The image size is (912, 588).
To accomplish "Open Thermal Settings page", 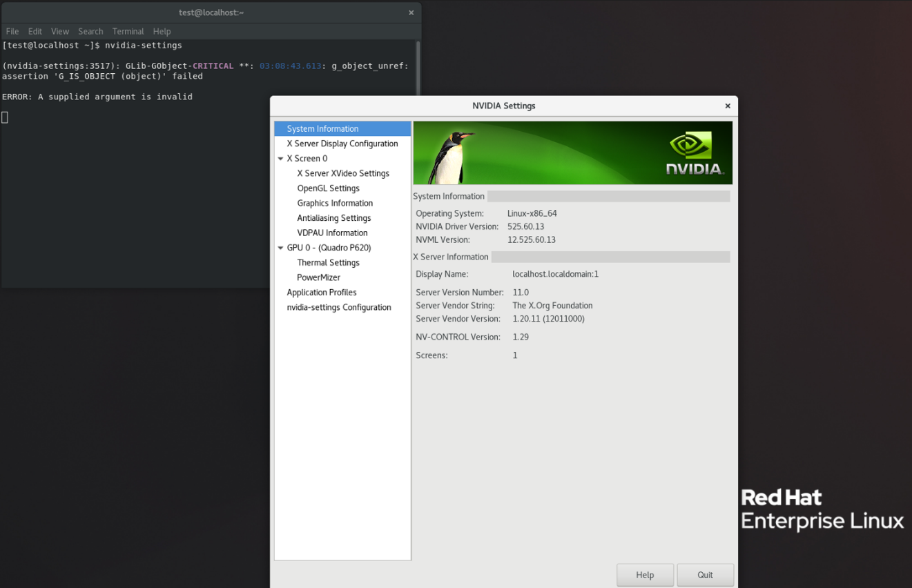I will [328, 262].
